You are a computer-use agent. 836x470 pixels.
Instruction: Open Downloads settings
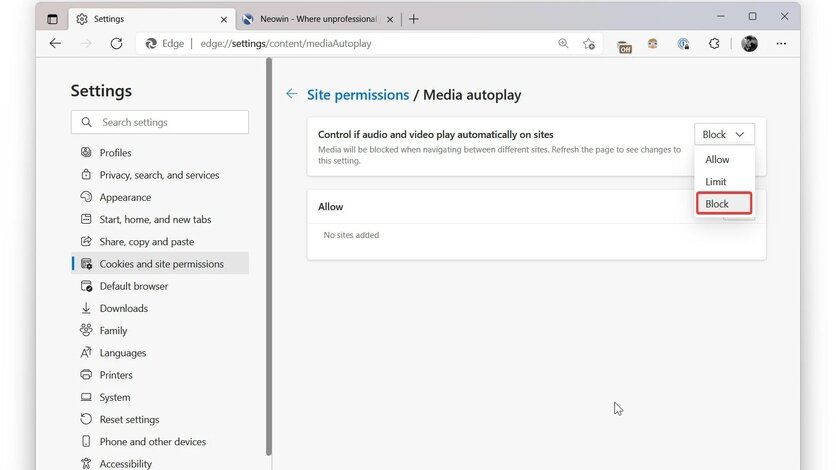(160, 309)
